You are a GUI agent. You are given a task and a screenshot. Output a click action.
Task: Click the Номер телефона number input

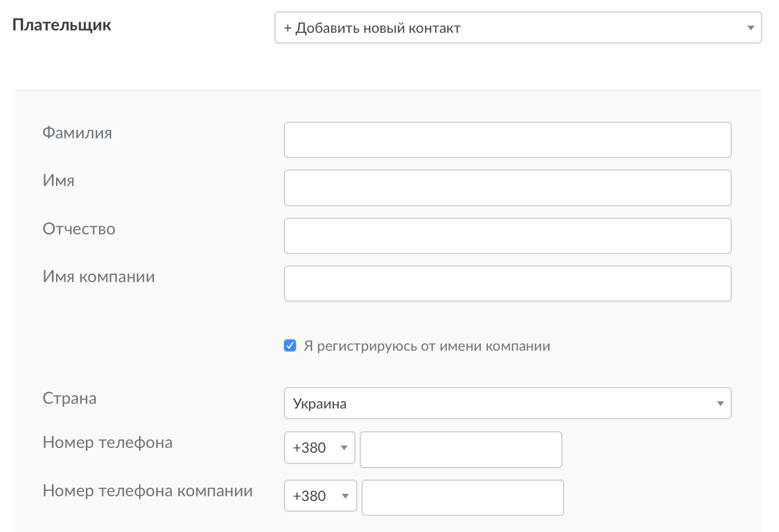[x=461, y=450]
